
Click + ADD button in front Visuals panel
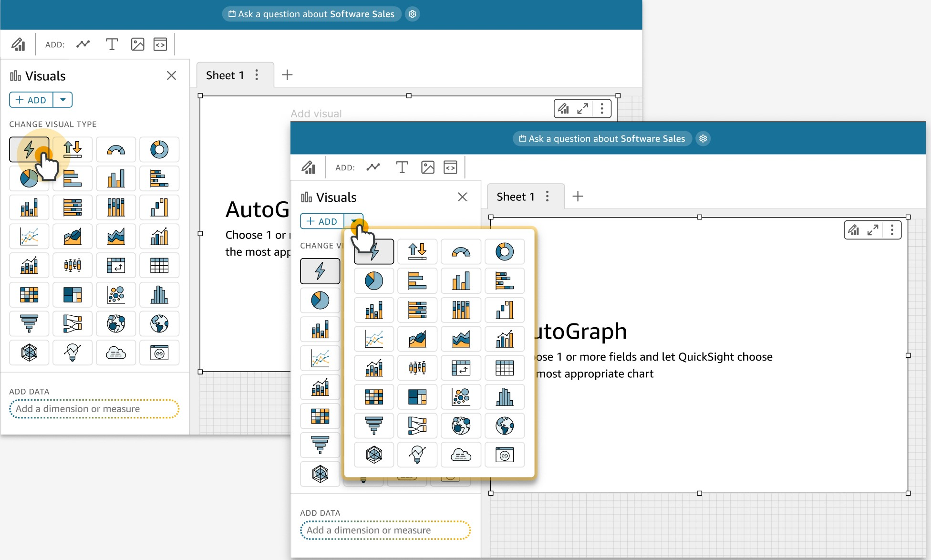[322, 221]
